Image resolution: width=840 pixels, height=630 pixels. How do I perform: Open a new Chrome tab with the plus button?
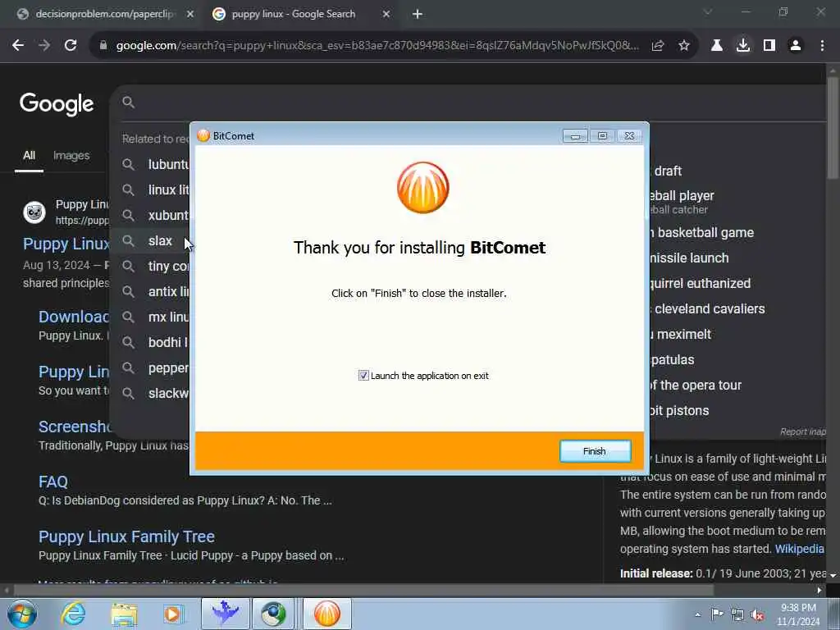(418, 14)
